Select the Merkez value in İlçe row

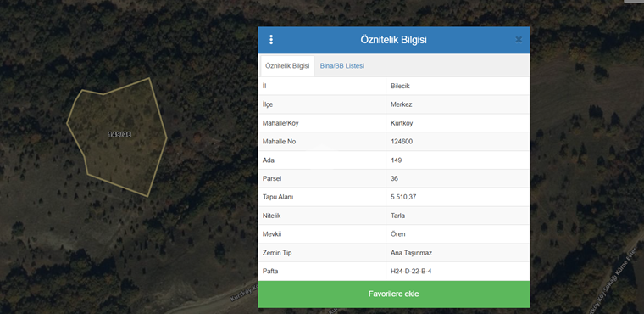402,104
